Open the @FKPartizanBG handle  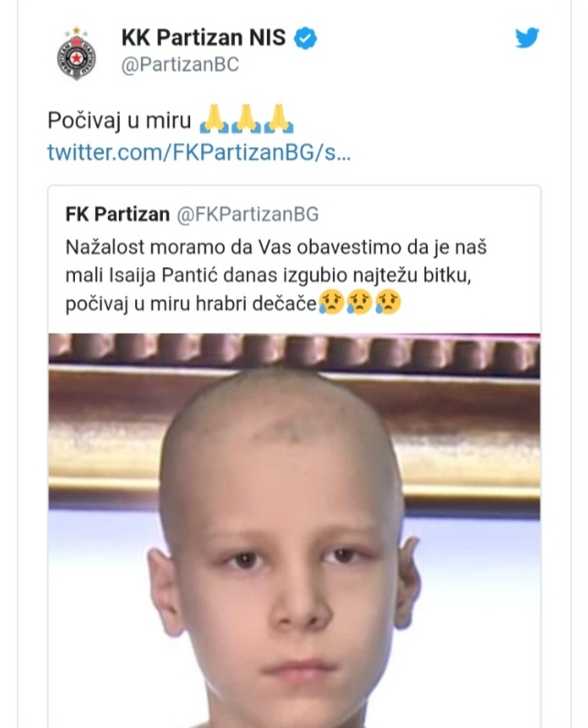pos(248,215)
